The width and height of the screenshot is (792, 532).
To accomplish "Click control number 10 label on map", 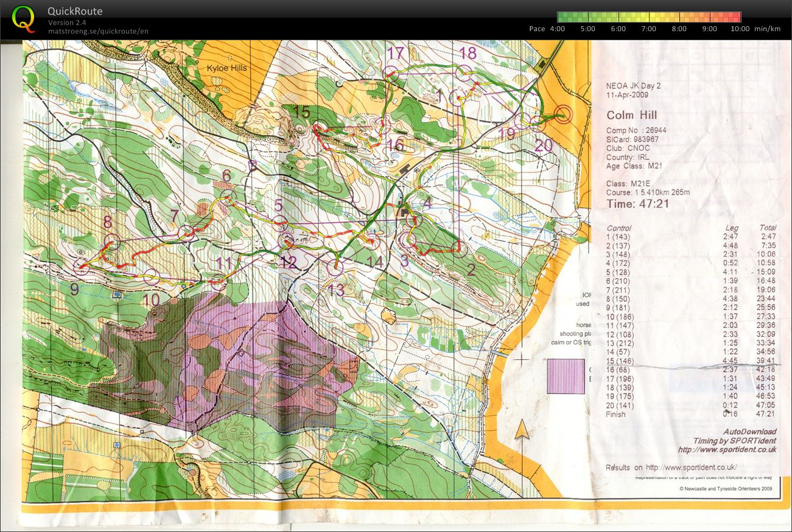I will click(x=152, y=299).
